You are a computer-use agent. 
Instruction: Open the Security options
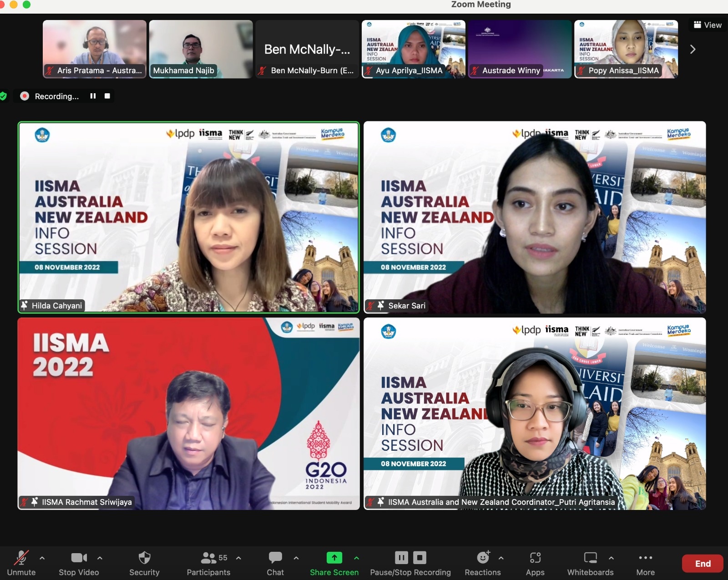(144, 563)
